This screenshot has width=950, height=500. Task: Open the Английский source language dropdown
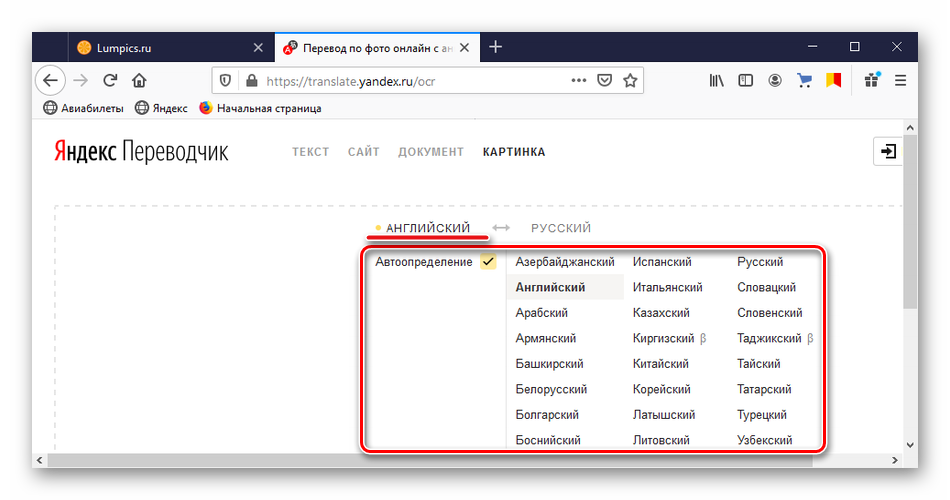427,228
